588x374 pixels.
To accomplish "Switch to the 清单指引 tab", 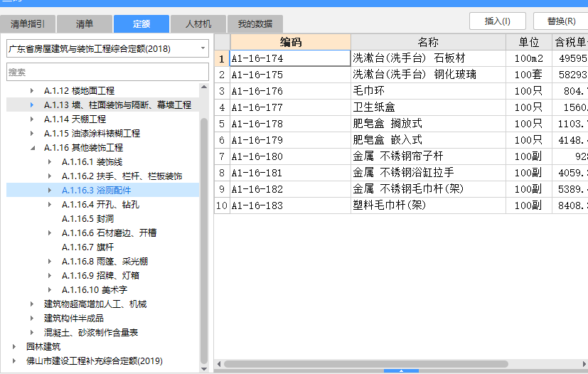I will [x=28, y=24].
